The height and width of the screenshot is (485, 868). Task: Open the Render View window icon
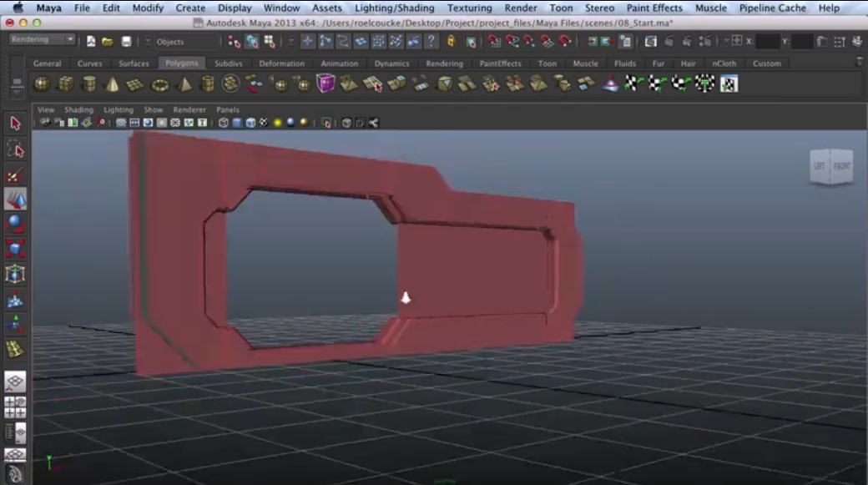point(650,42)
